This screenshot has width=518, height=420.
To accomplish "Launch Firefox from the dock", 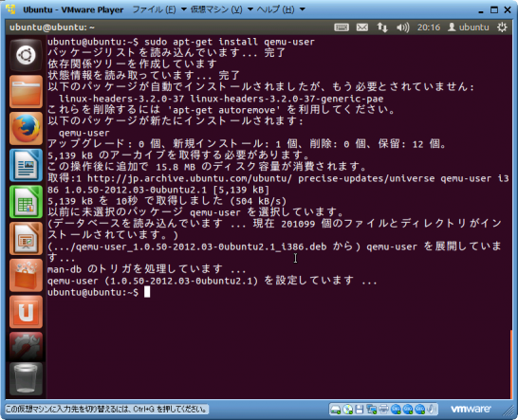I will point(26,128).
